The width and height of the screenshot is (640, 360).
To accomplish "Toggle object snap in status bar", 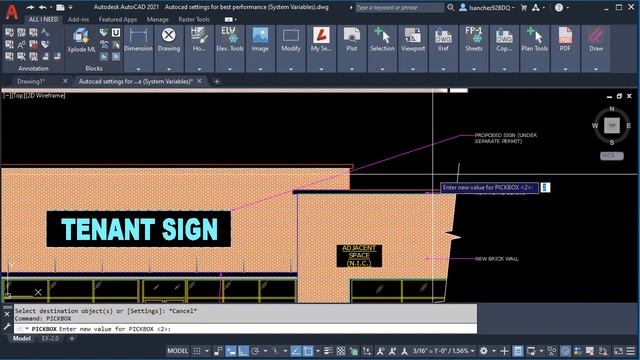I will tap(308, 351).
